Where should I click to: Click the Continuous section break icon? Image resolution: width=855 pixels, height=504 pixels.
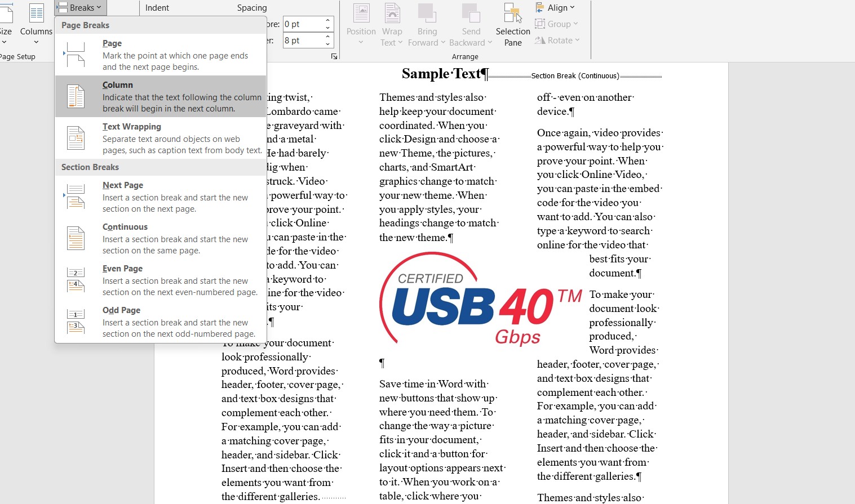point(76,238)
